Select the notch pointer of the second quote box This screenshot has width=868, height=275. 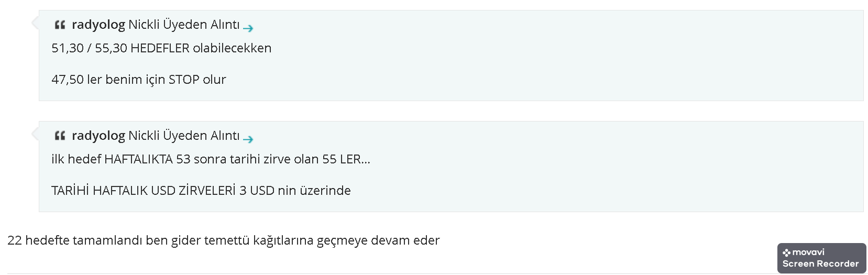pos(35,134)
